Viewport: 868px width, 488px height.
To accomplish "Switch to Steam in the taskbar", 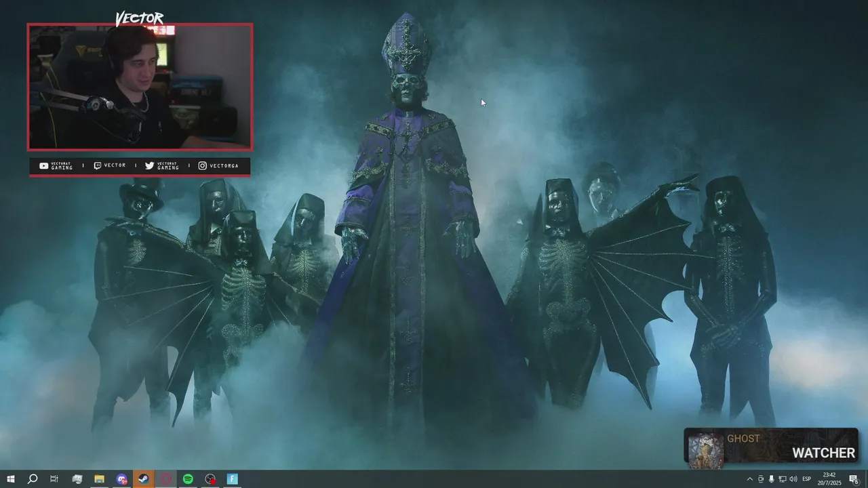I will tap(144, 479).
